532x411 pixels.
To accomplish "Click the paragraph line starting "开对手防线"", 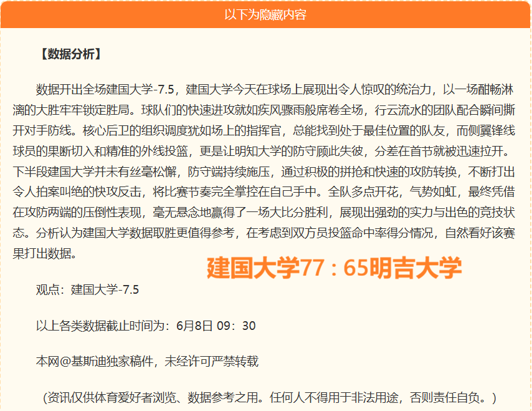I will [x=264, y=130].
